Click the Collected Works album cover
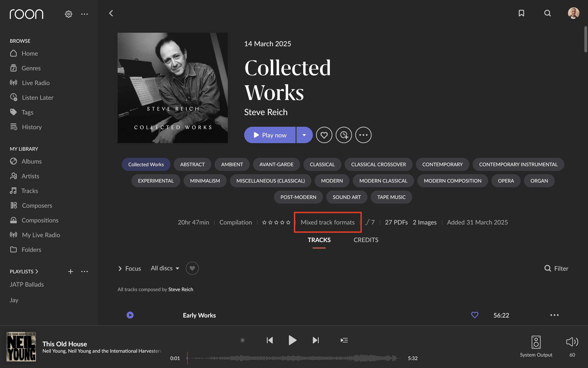 (x=173, y=88)
